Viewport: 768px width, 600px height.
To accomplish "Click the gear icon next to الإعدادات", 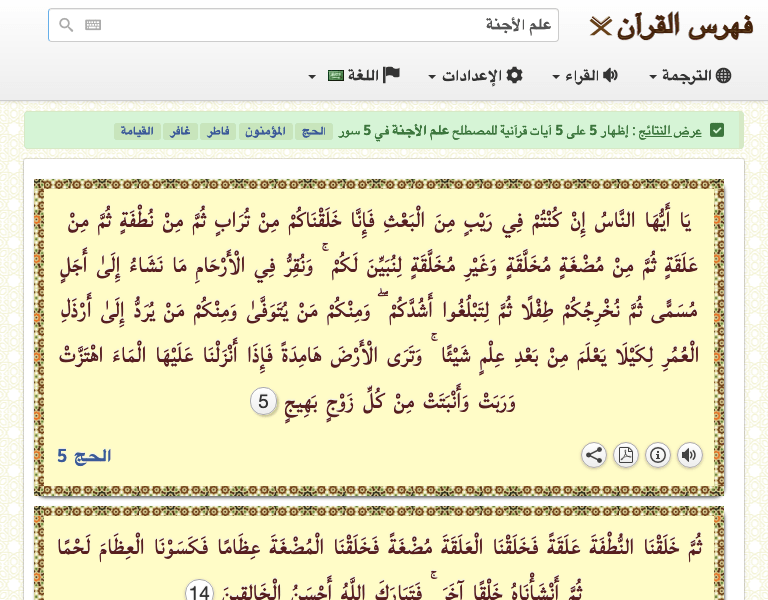I will [514, 75].
